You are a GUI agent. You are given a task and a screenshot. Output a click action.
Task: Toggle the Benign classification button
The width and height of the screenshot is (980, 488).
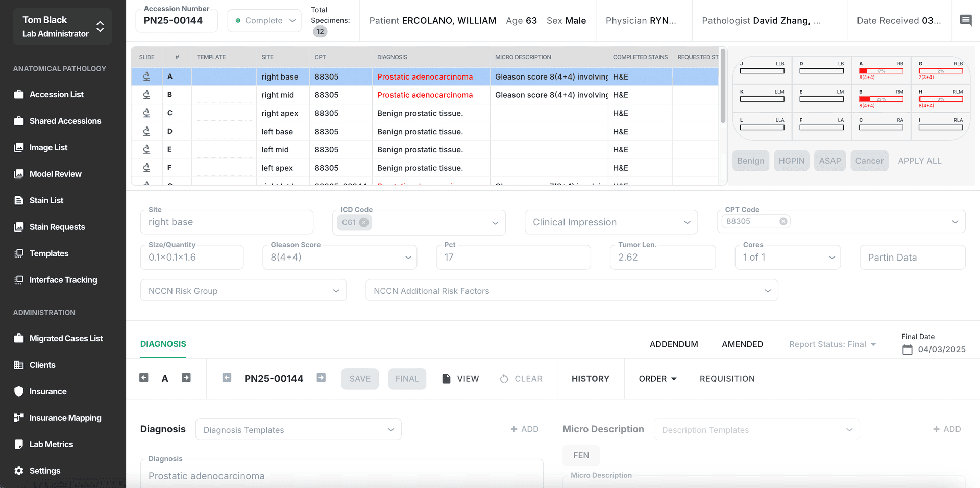pyautogui.click(x=750, y=161)
